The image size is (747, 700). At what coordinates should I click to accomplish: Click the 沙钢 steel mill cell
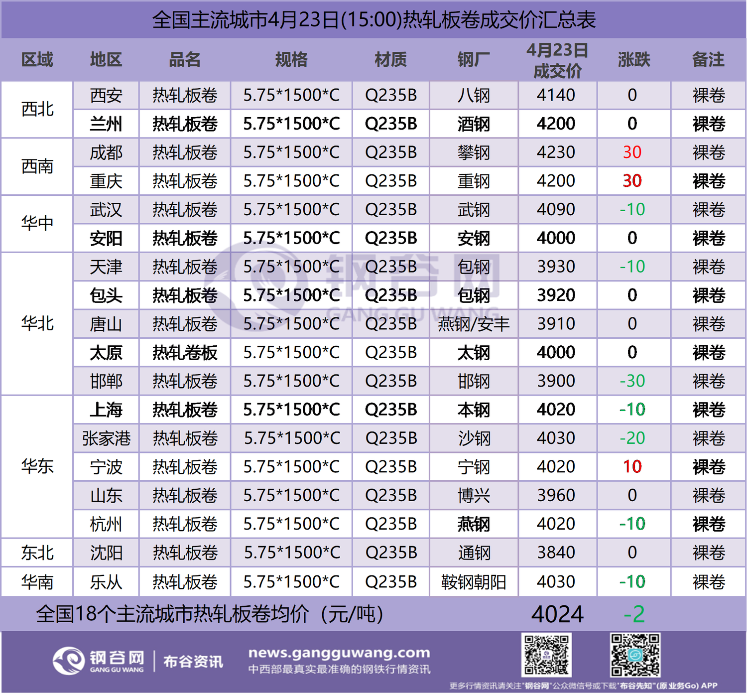point(474,438)
